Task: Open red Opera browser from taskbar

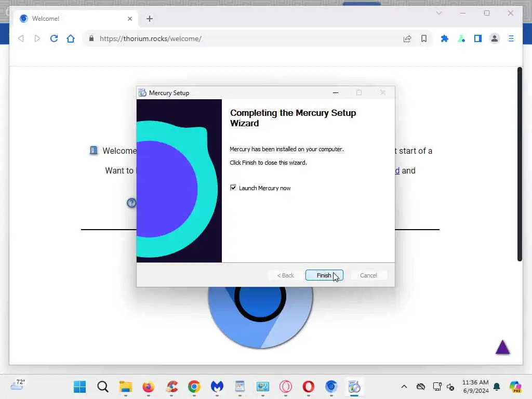Action: click(309, 387)
